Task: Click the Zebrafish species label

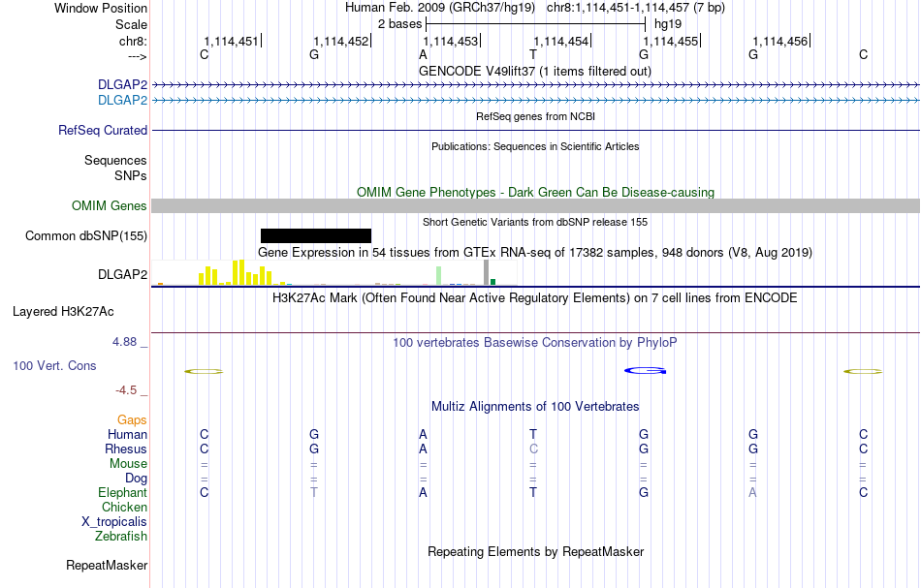Action: click(x=121, y=536)
